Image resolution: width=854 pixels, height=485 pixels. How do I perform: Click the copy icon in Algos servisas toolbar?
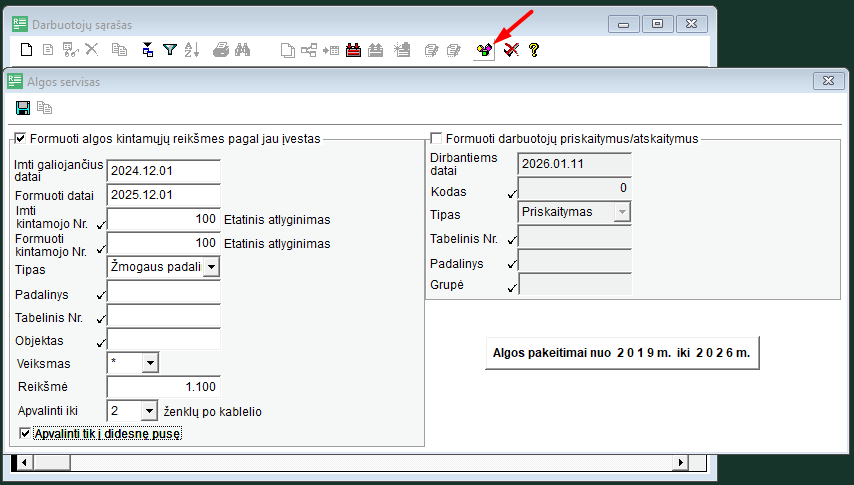click(44, 108)
